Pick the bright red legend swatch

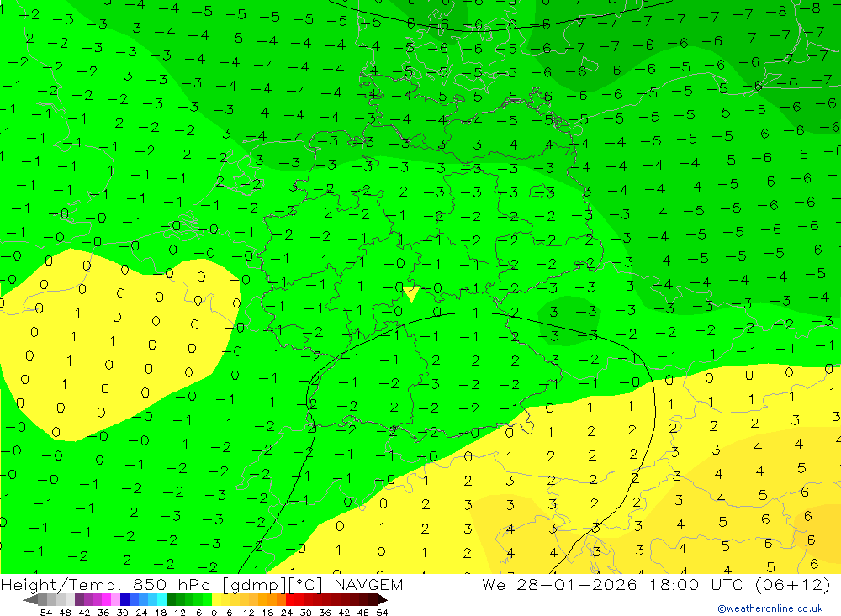click(x=290, y=600)
